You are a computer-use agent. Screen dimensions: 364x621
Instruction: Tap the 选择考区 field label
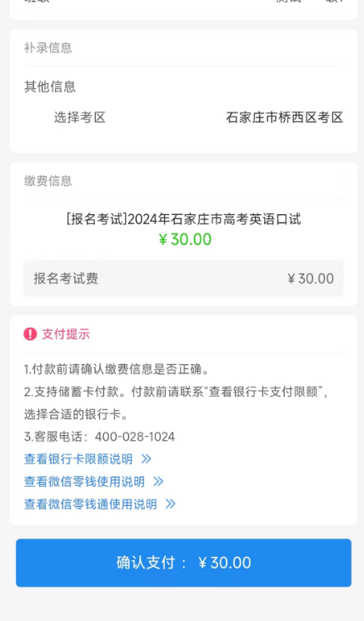click(x=80, y=118)
